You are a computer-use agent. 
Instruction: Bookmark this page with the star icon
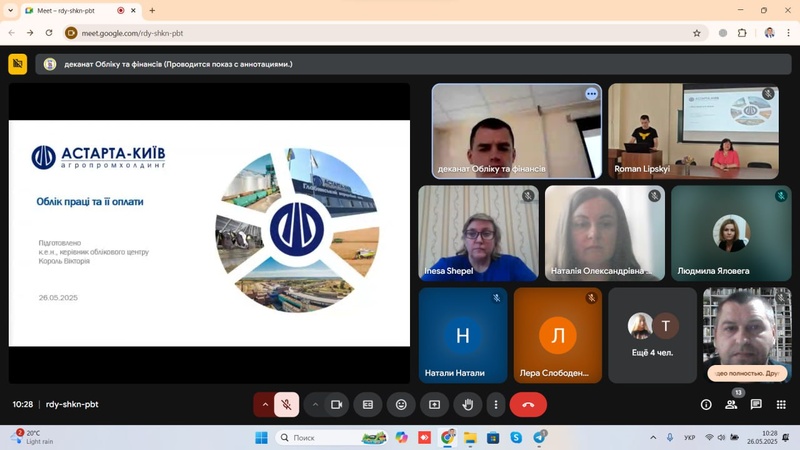pyautogui.click(x=696, y=33)
